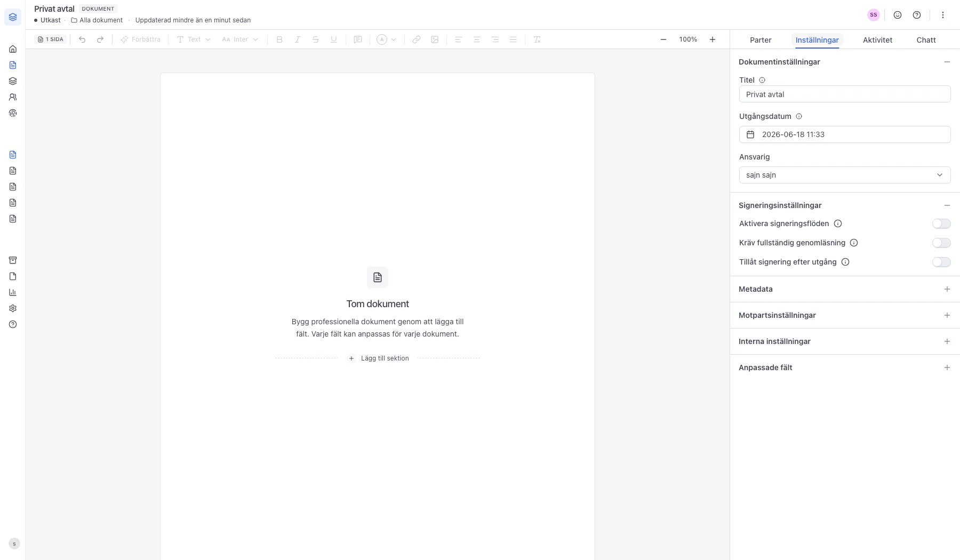960x560 pixels.
Task: Redo the last edit
Action: click(100, 39)
